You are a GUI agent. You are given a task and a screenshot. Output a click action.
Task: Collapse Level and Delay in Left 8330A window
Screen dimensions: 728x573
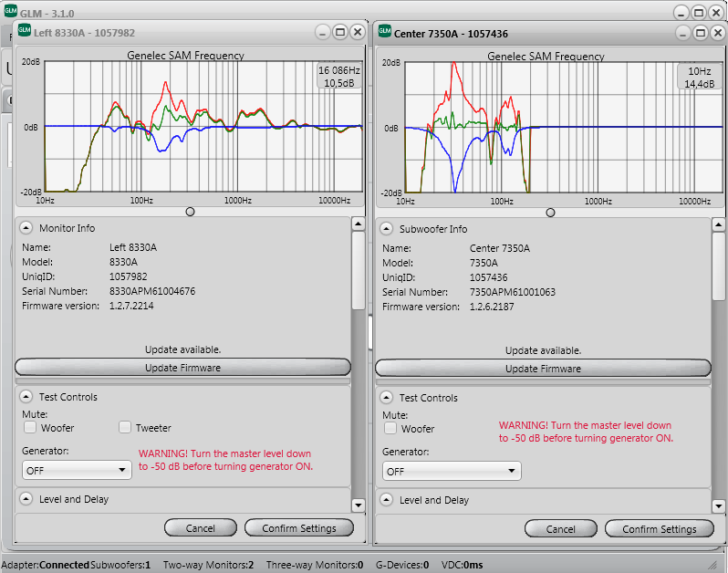click(26, 499)
